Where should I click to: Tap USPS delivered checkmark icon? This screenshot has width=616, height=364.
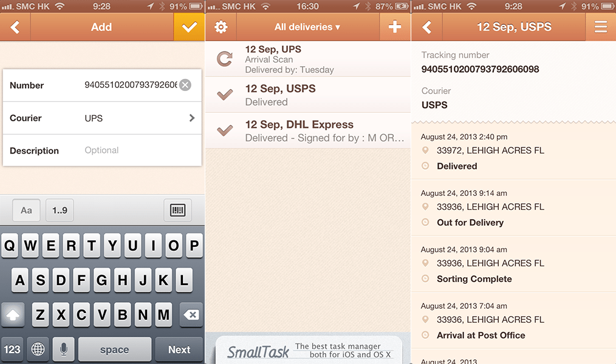(225, 95)
